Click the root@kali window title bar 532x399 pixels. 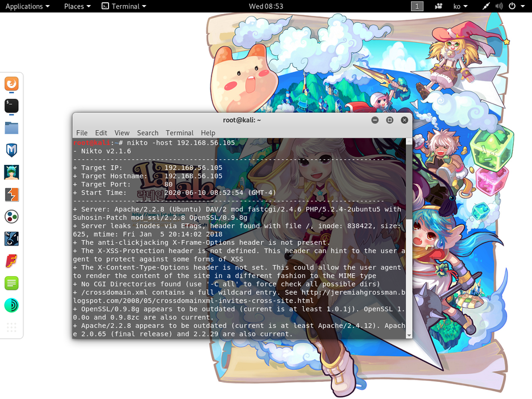[x=242, y=120]
